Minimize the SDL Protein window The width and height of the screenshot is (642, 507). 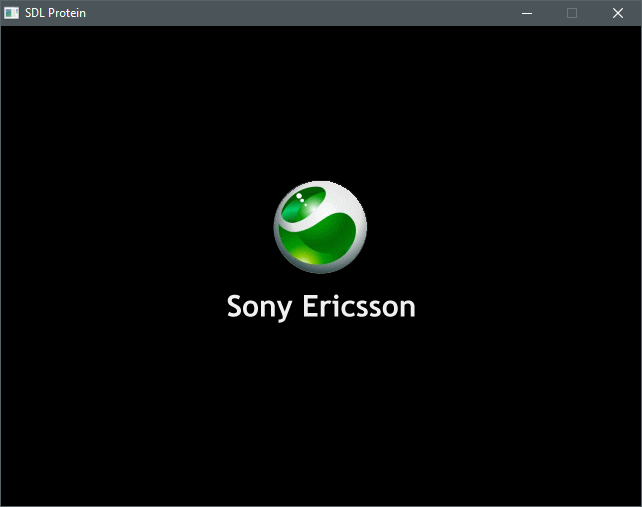pos(527,13)
